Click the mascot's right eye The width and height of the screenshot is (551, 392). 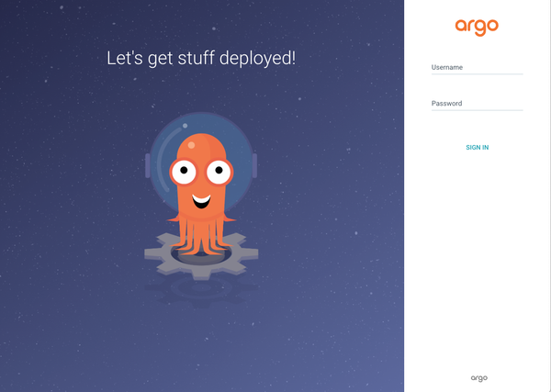pos(219,171)
